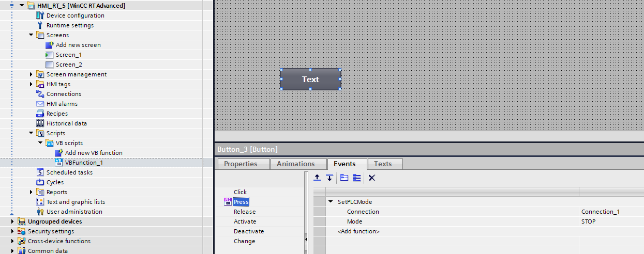Open Device configuration icon in tree
The image size is (644, 254).
[x=40, y=15]
